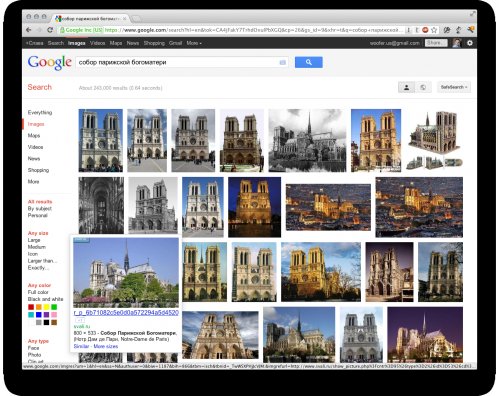
Task: Filter results to Personal
Action: coord(38,215)
